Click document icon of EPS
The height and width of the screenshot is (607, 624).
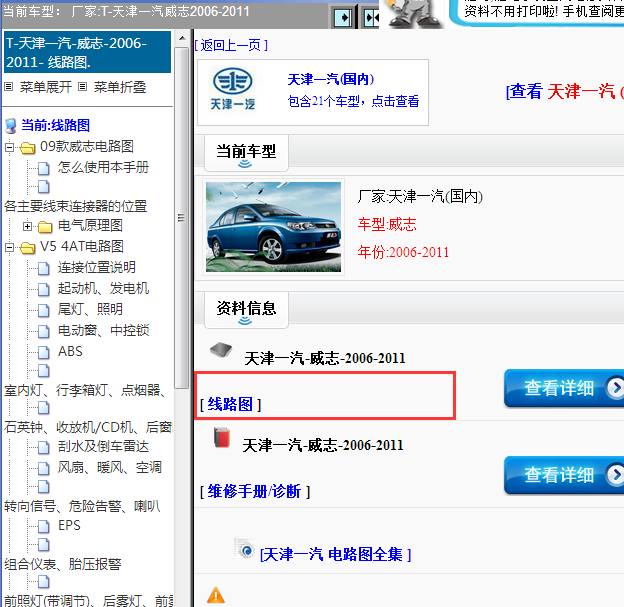click(x=44, y=526)
